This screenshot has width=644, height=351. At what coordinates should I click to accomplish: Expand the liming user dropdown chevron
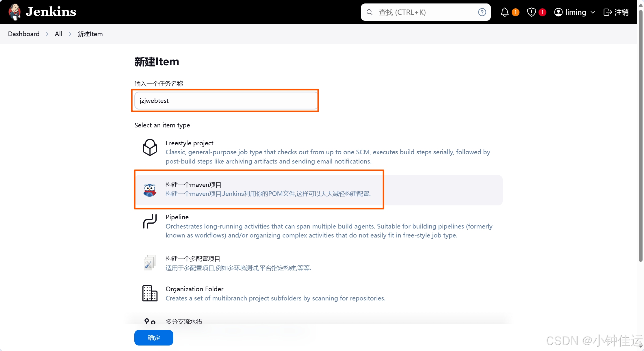coord(593,12)
